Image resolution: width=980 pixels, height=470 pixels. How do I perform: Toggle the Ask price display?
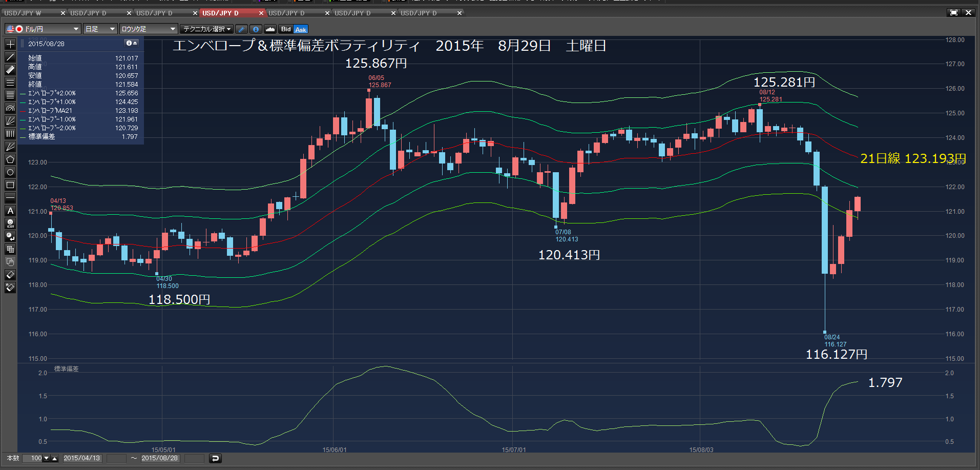[x=301, y=29]
